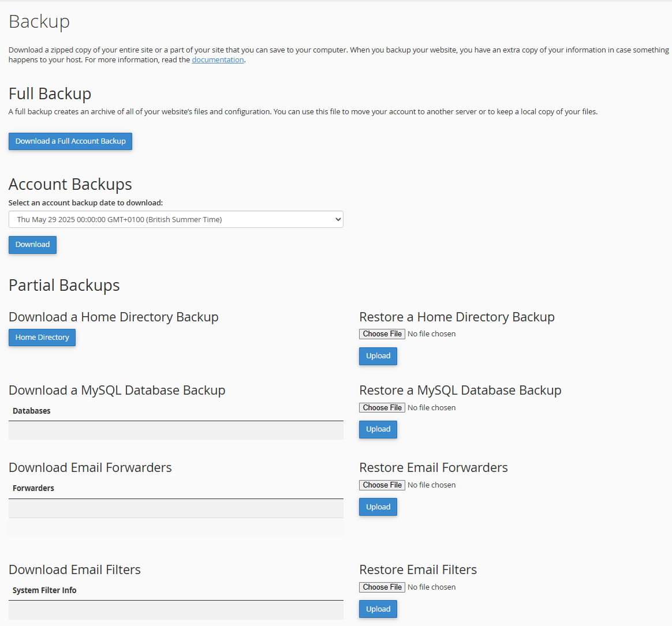
Task: Click the Partial Backups section heading
Action: (x=64, y=286)
